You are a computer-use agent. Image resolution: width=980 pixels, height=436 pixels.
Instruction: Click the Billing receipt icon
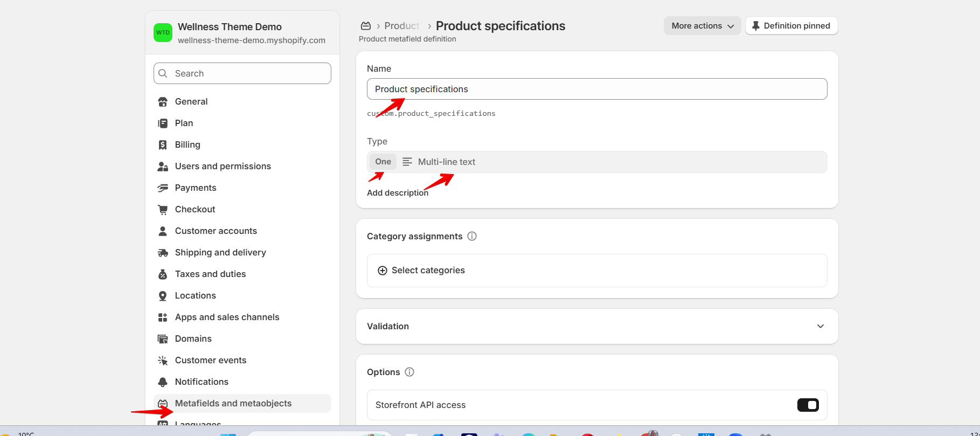[163, 145]
